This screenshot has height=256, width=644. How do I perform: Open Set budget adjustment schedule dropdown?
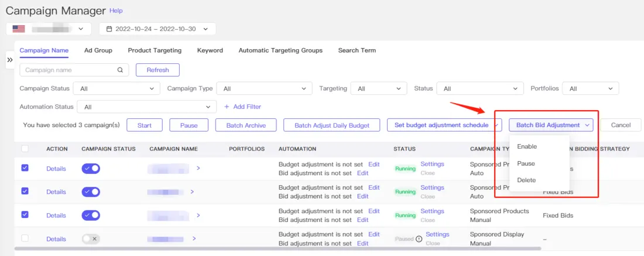click(x=444, y=125)
